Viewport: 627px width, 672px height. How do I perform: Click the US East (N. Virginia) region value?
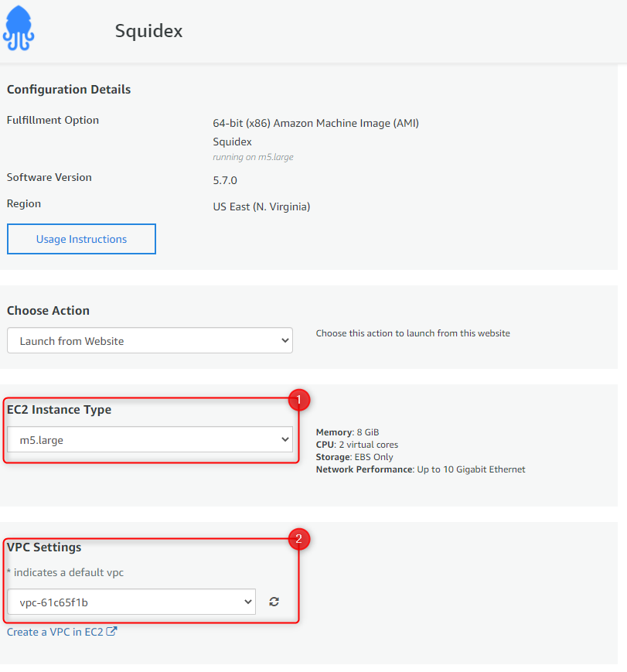tap(261, 206)
